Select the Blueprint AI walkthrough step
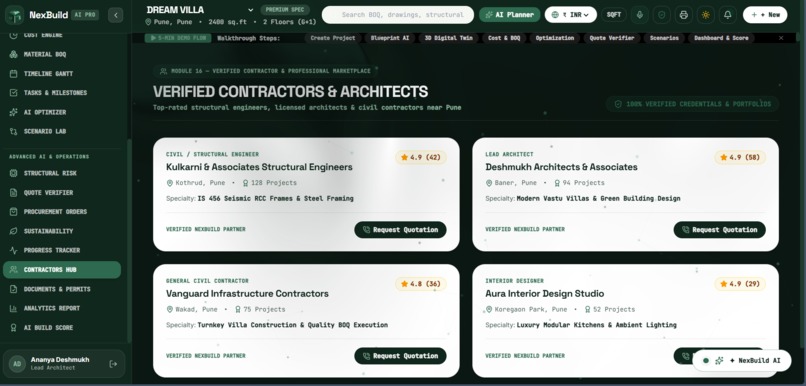This screenshot has width=806, height=386. pos(390,38)
